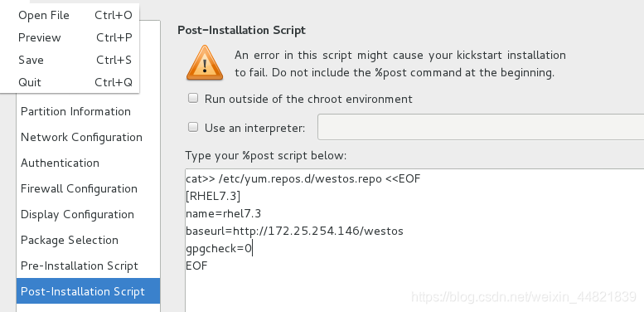
Task: Click the interpreter text field
Action: [481, 128]
